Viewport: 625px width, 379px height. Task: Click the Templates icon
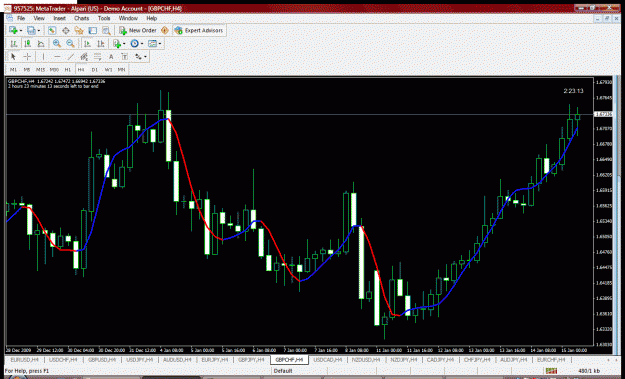point(152,43)
